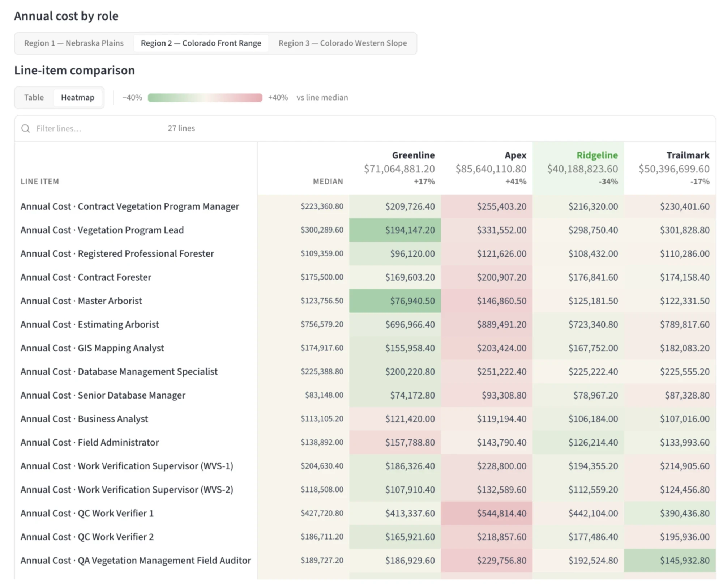Viewport: 723px width, 588px height.
Task: Click the MEDIAN column header
Action: [328, 182]
